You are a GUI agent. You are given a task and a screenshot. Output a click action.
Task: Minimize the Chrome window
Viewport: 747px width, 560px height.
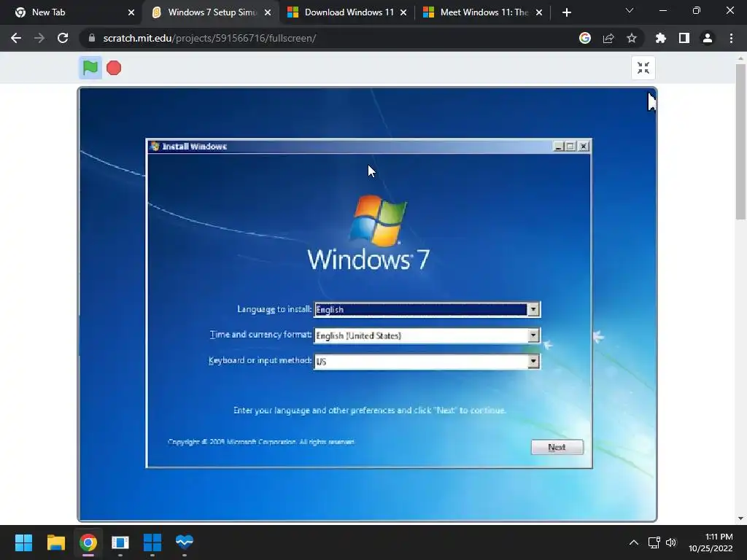[x=662, y=10]
